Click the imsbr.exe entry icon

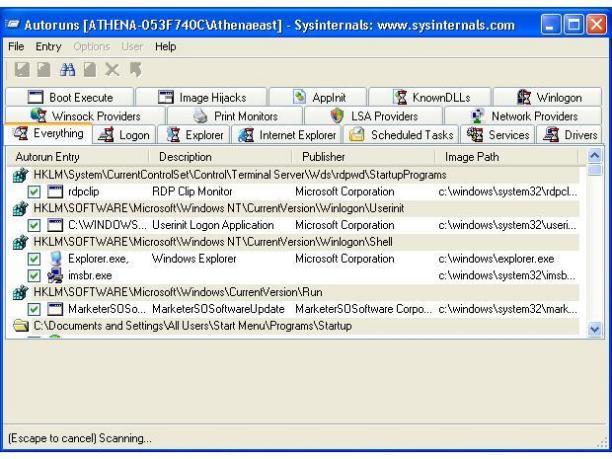point(54,275)
